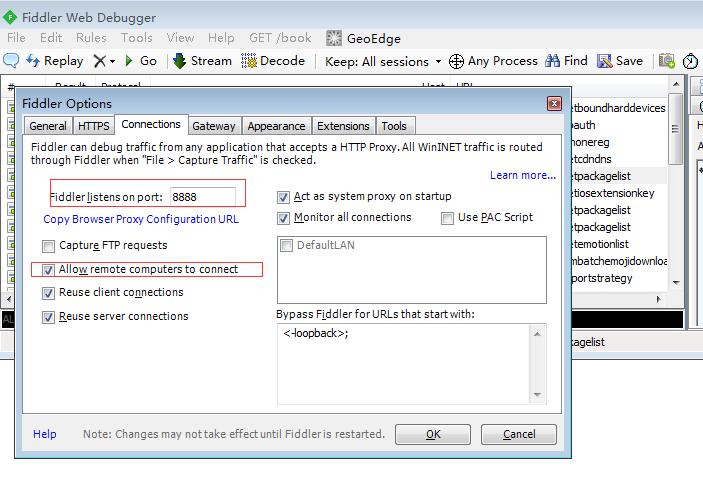Open the View menu
The image size is (703, 481).
tap(180, 38)
